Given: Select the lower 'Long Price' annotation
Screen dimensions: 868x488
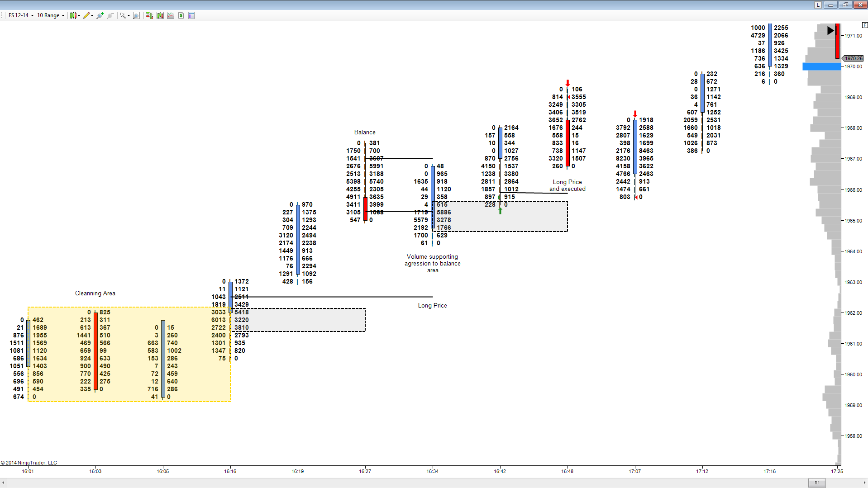Looking at the screenshot, I should pyautogui.click(x=432, y=305).
